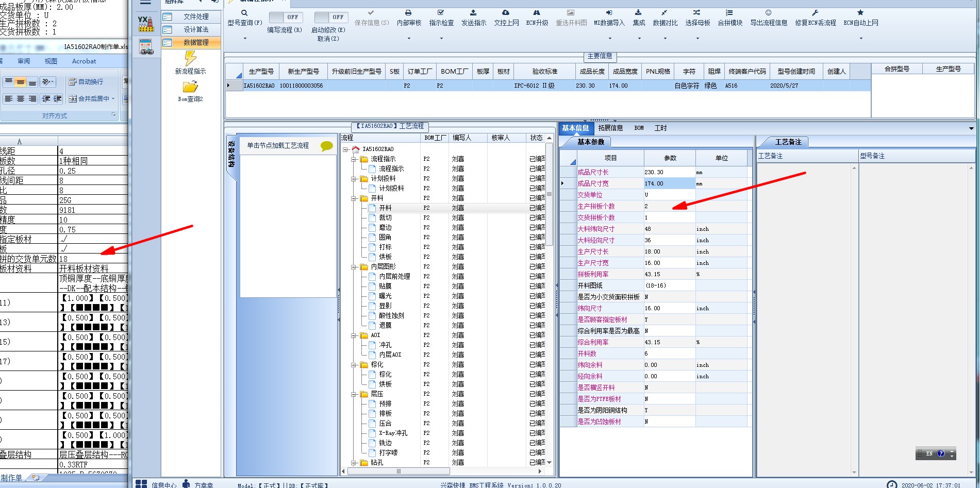The height and width of the screenshot is (488, 980).
Task: Click 选择母板 shuffle icon
Action: (696, 12)
